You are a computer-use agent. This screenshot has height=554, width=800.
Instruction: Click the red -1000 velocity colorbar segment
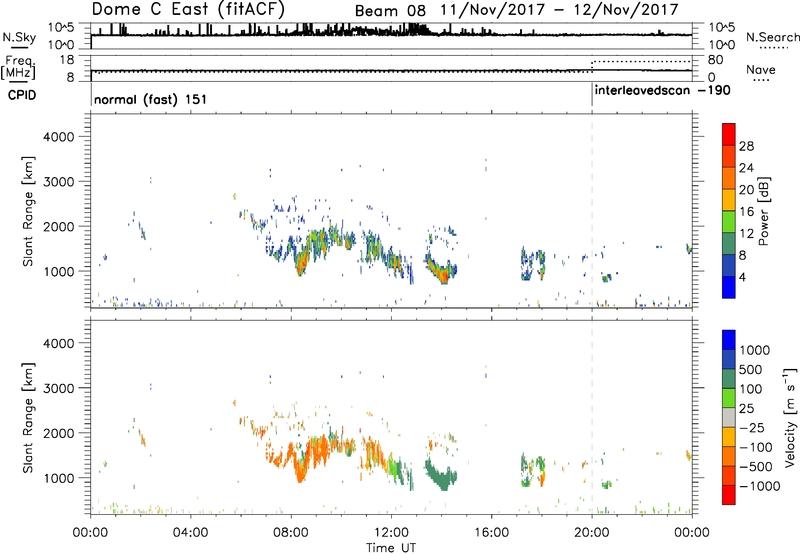coord(729,495)
